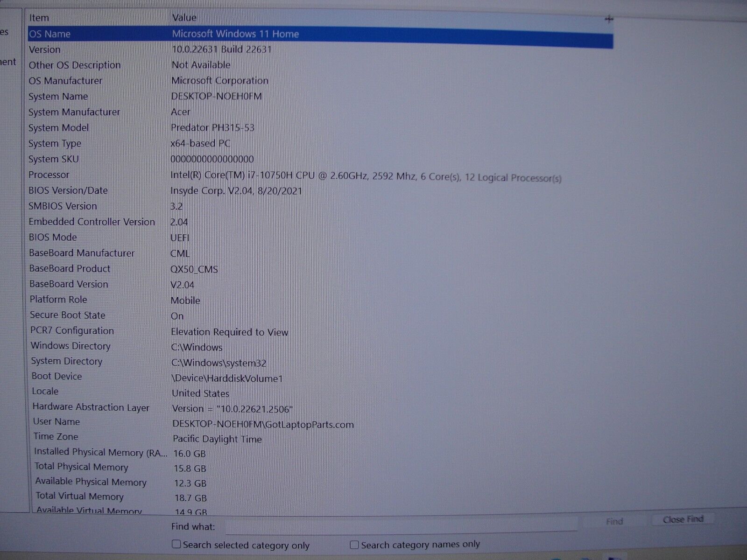
Task: Click value '\Device\HarddiskVolume1'
Action: [227, 378]
